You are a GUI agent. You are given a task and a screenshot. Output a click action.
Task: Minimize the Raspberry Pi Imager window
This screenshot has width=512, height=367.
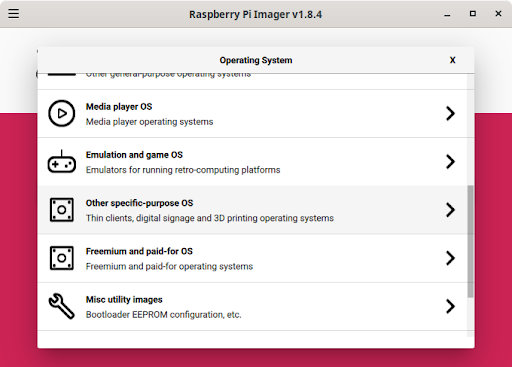447,14
